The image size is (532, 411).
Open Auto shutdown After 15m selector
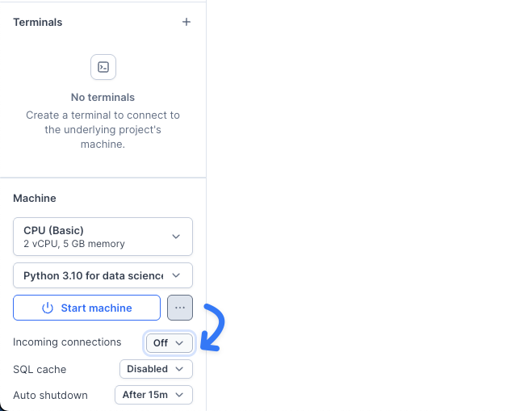156,395
